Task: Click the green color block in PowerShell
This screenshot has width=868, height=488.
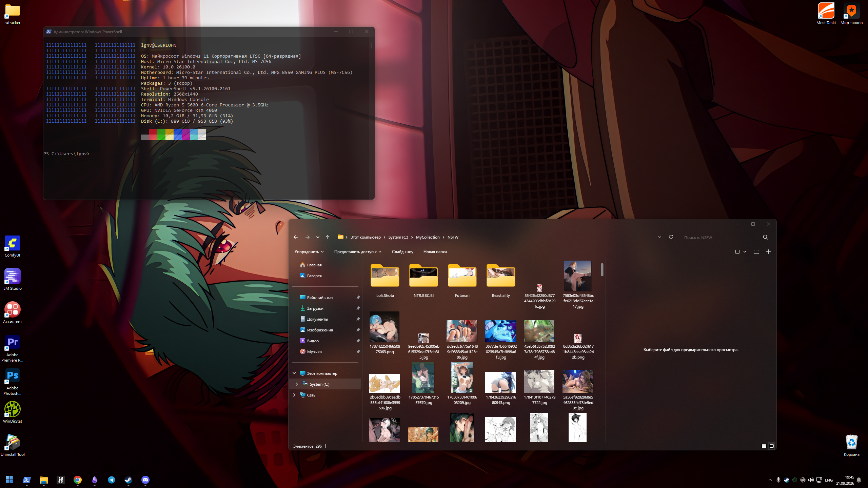Action: point(161,134)
